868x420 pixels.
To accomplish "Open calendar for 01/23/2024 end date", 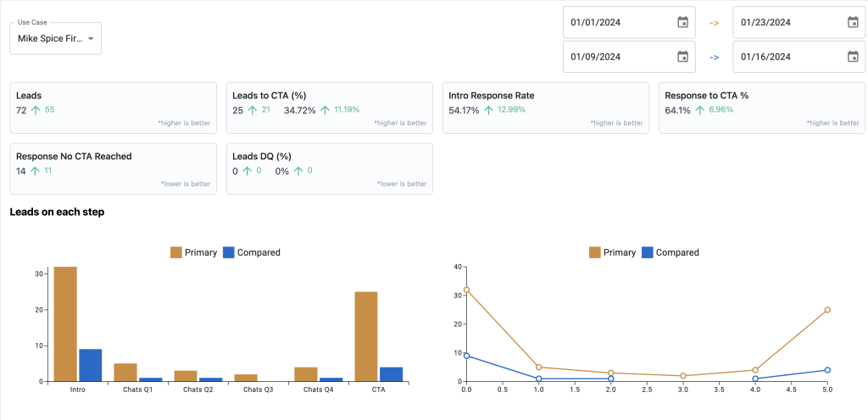I will point(853,23).
